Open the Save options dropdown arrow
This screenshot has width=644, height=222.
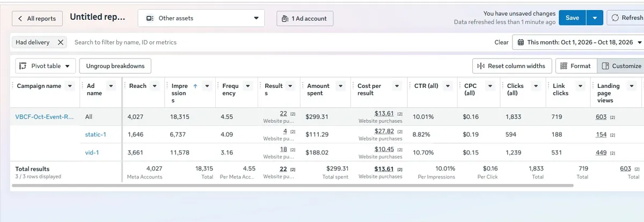595,18
